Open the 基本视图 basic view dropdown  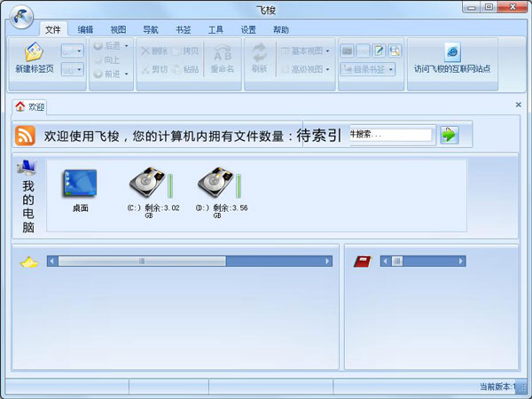click(x=306, y=51)
